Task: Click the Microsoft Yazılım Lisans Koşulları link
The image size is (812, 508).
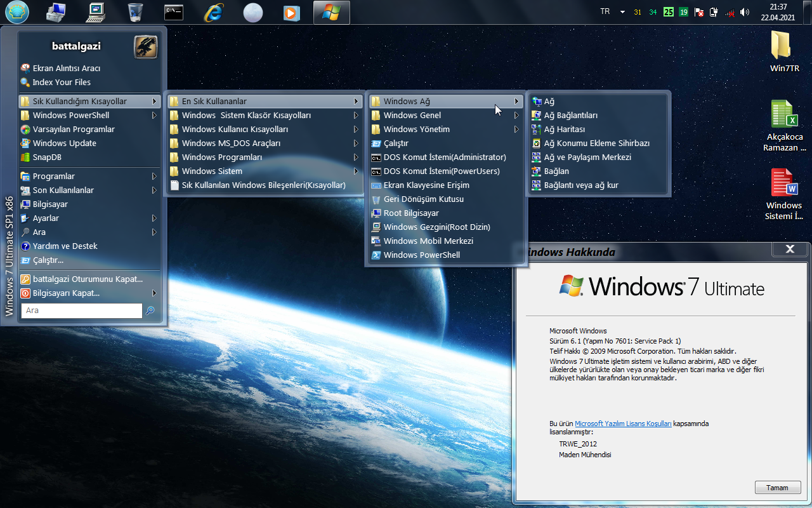Action: (x=623, y=424)
